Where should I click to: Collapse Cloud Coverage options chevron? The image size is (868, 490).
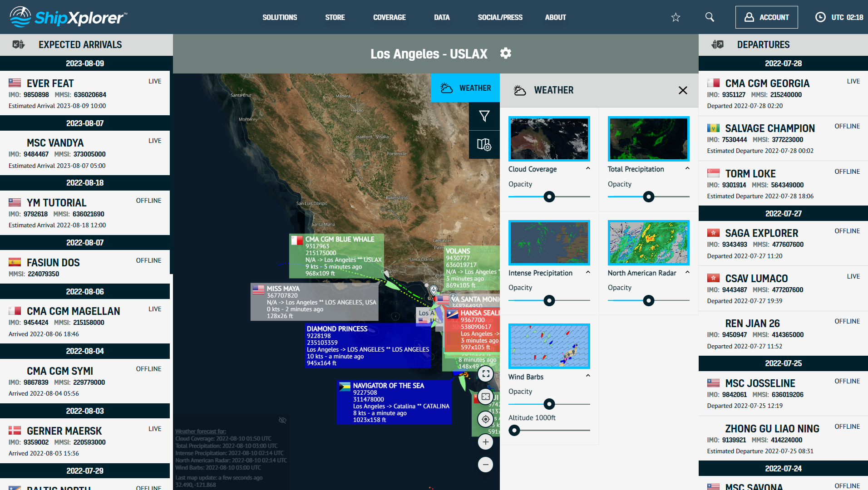point(588,168)
